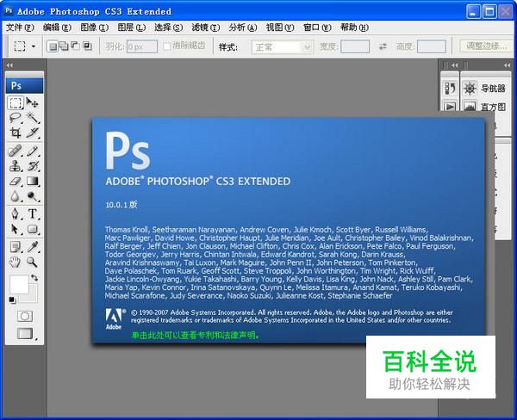This screenshot has height=420, width=517.
Task: Select the Pen tool
Action: [16, 213]
